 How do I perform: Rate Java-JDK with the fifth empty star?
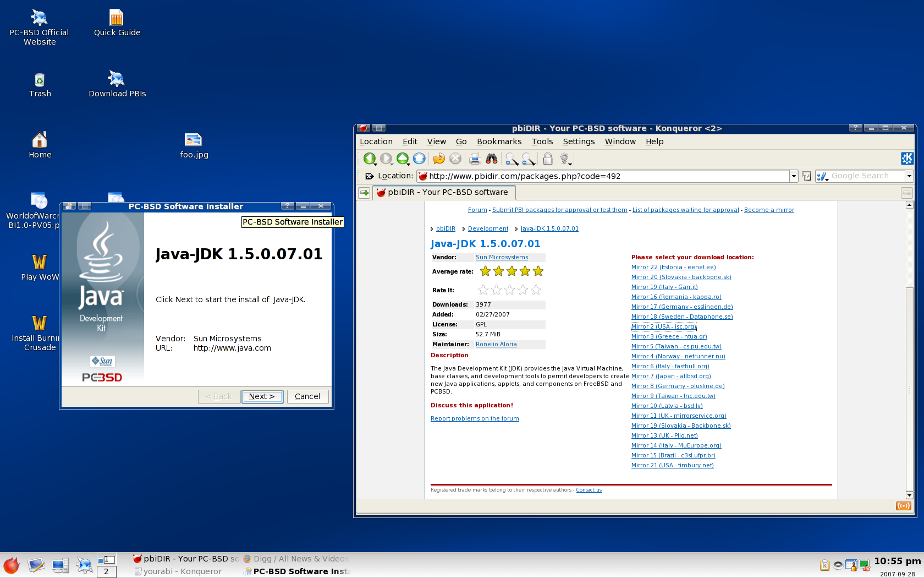(x=536, y=290)
